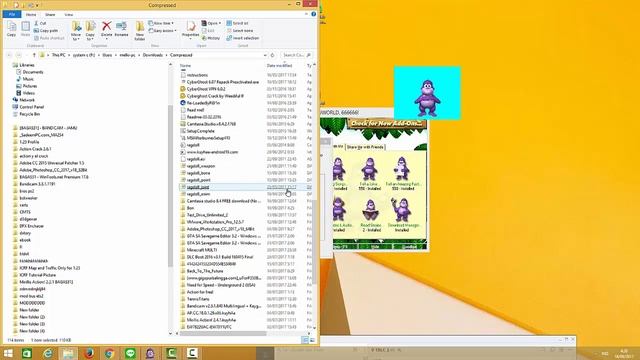
Task: Click Users in the address breadcrumb
Action: click(107, 55)
